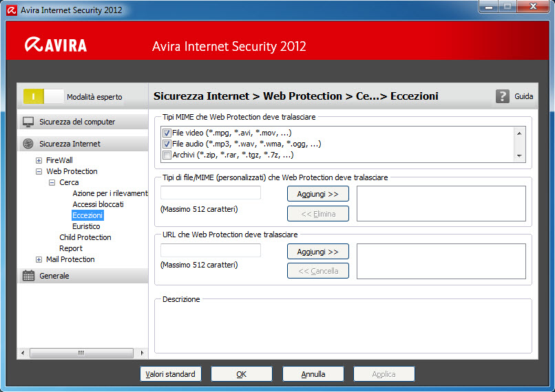Click the File video list entry text
Screen dimensions: 555x392
[232, 133]
